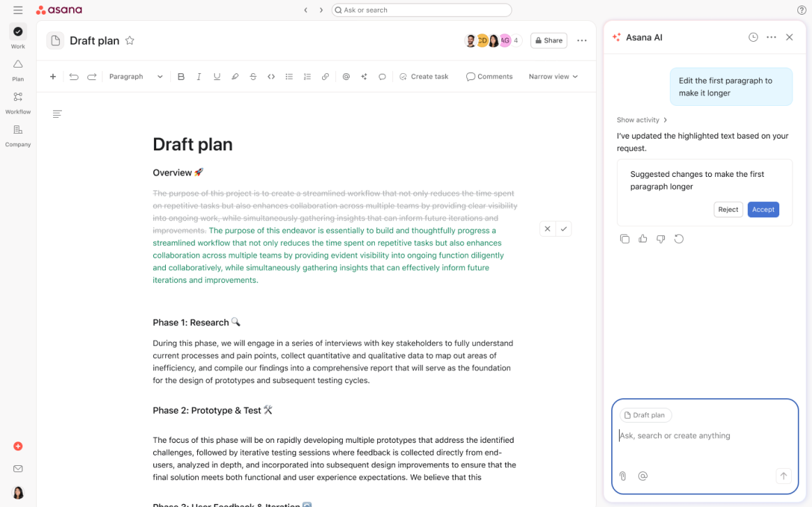Click the Phase 1: Research heading
812x507 pixels.
pyautogui.click(x=197, y=322)
